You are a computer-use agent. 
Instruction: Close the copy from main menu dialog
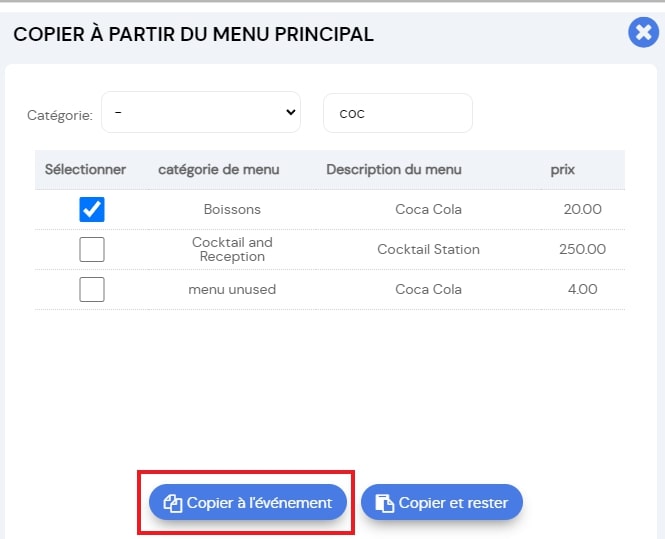click(x=643, y=32)
